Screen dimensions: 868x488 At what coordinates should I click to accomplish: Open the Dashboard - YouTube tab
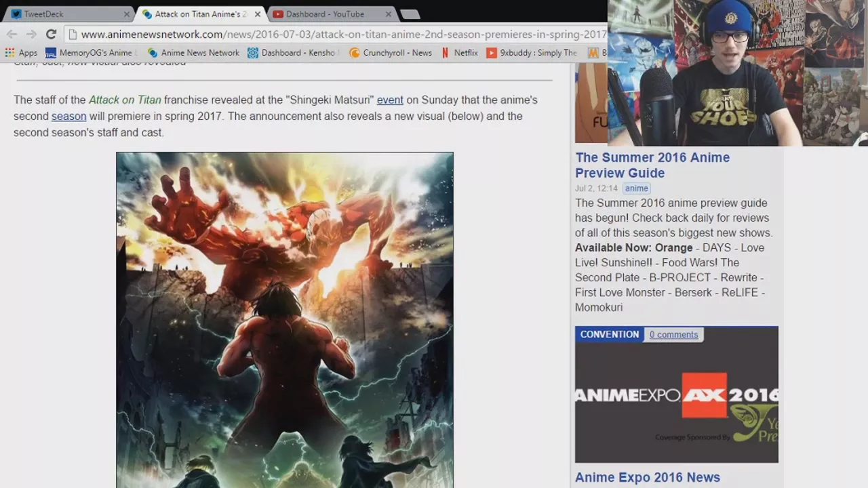click(x=332, y=14)
